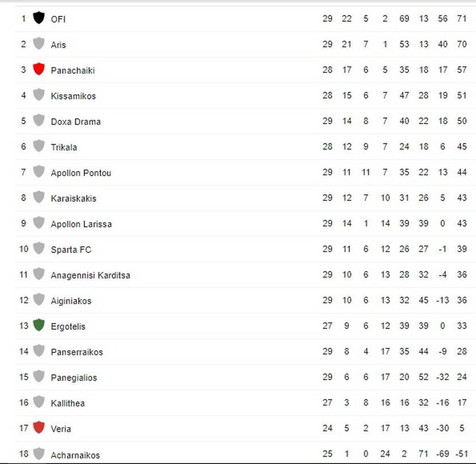
Task: Click the red Panachaiki shield crest
Action: [39, 69]
